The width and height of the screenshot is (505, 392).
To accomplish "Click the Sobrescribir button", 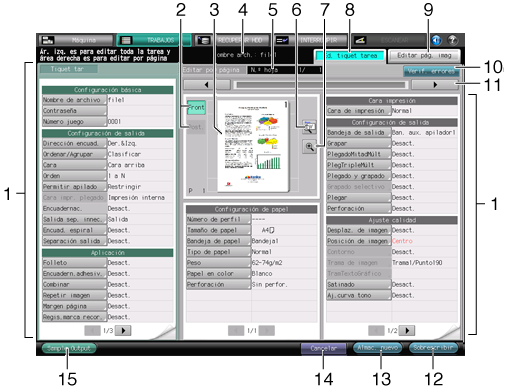I will coord(433,348).
